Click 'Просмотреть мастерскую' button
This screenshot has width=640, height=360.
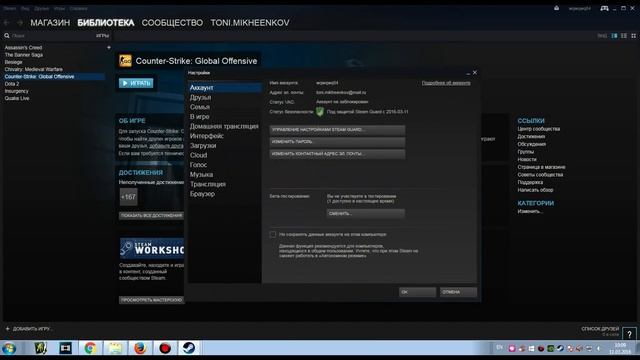tap(151, 300)
